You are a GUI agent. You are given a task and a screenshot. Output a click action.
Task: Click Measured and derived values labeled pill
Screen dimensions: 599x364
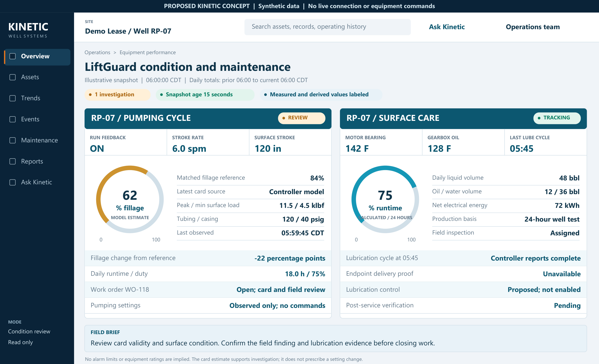[321, 95]
